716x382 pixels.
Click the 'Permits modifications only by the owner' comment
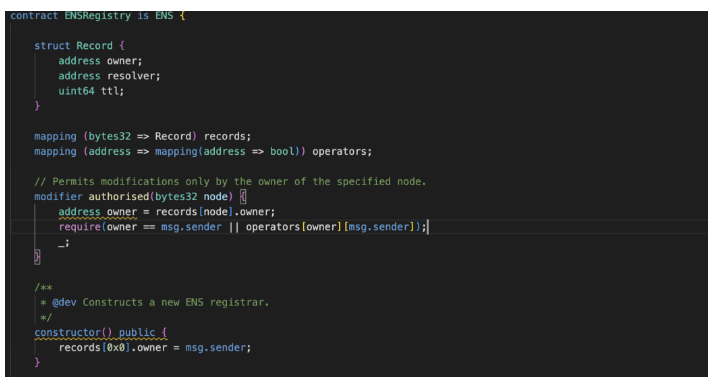[230, 182]
